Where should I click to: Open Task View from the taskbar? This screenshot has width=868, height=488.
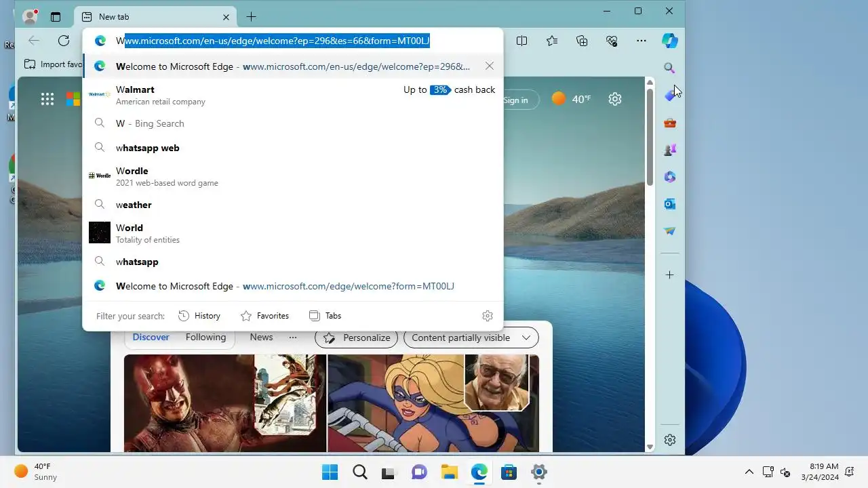coord(388,472)
